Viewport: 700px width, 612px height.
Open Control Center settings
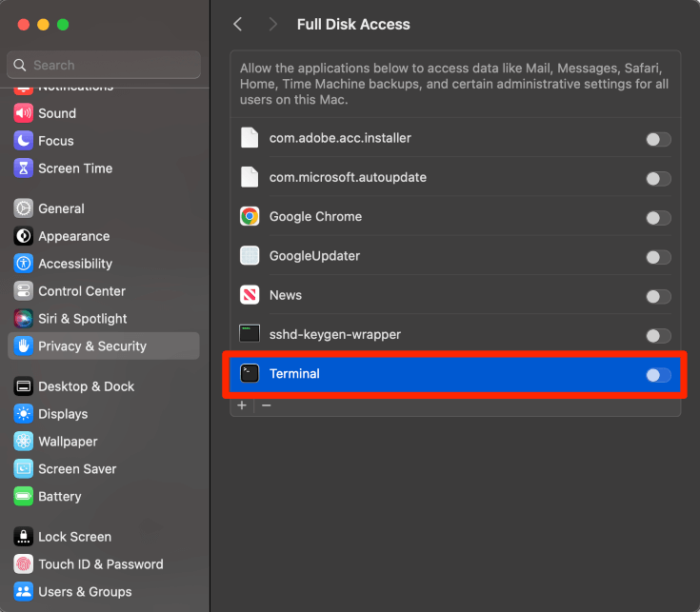click(82, 291)
